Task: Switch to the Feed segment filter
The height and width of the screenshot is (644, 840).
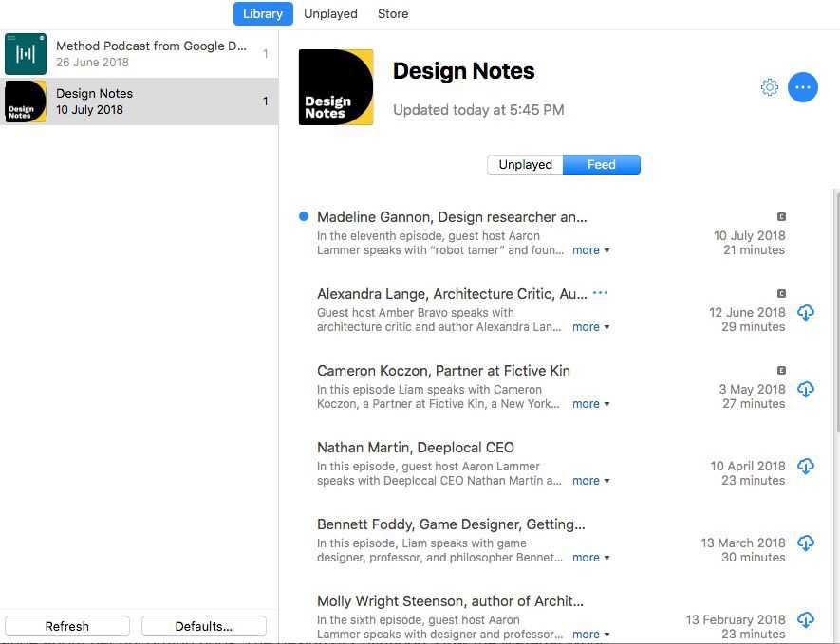Action: [x=601, y=164]
